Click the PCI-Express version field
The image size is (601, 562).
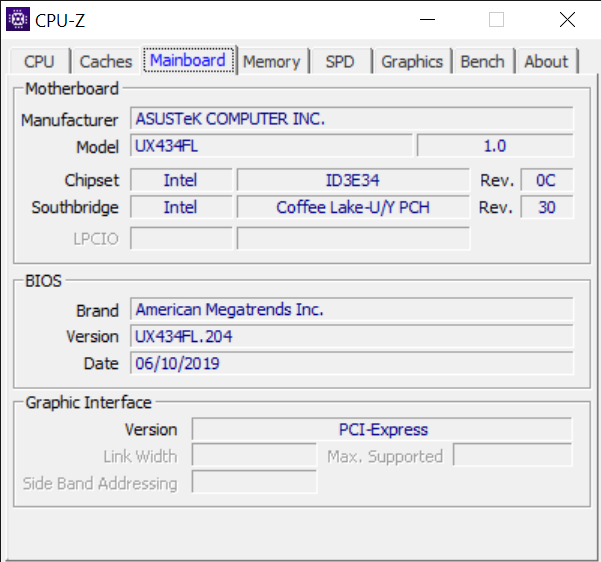pyautogui.click(x=382, y=429)
